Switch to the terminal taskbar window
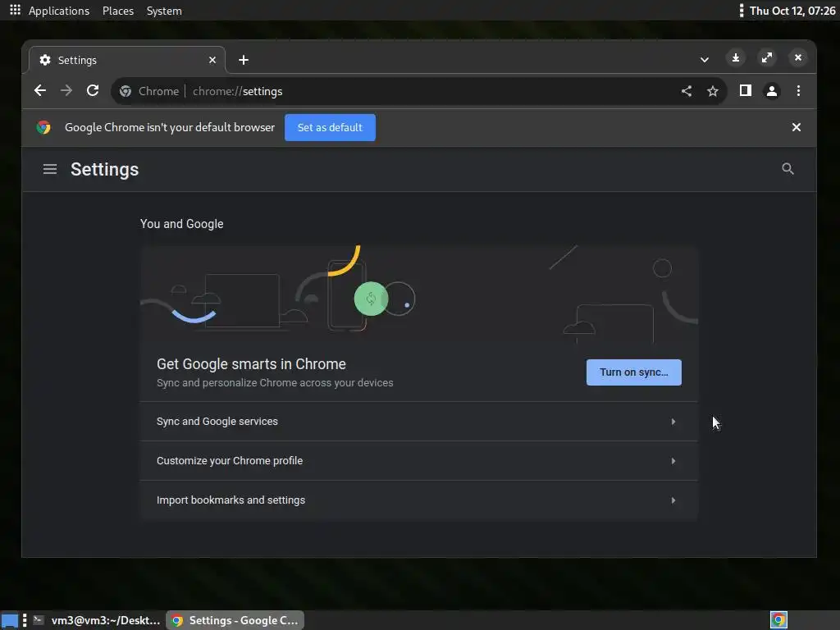 pyautogui.click(x=97, y=620)
